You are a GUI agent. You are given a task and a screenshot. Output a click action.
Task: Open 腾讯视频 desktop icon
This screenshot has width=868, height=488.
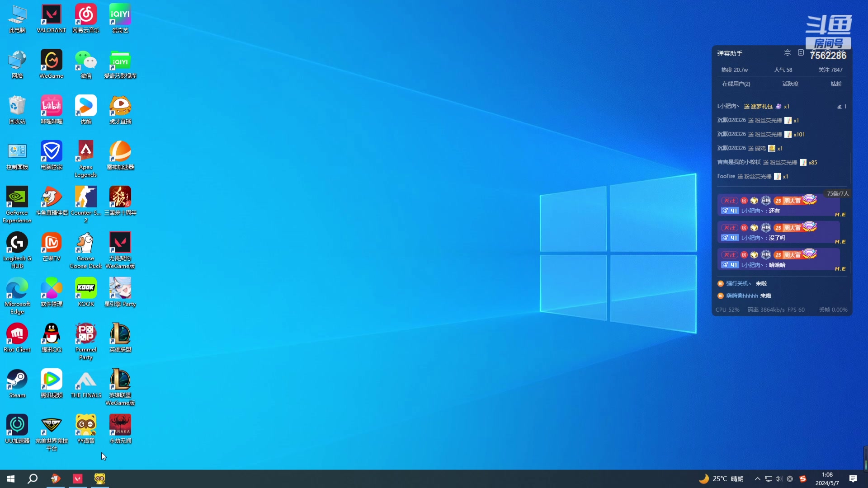click(x=51, y=384)
